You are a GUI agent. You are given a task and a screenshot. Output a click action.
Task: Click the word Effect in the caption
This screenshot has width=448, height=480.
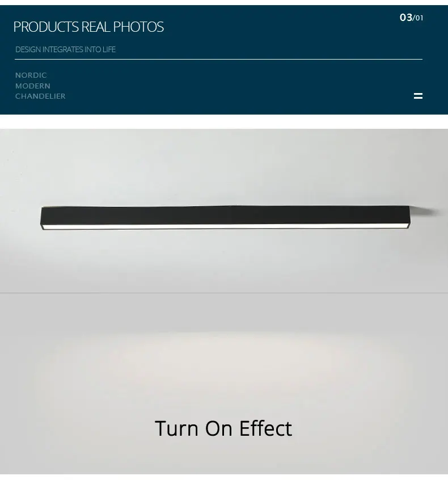(x=265, y=428)
